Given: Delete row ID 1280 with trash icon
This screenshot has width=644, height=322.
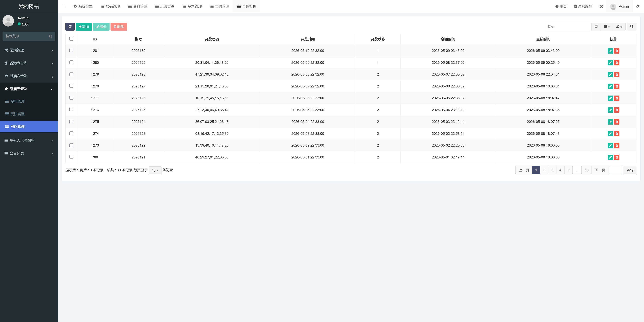Looking at the screenshot, I should [617, 63].
